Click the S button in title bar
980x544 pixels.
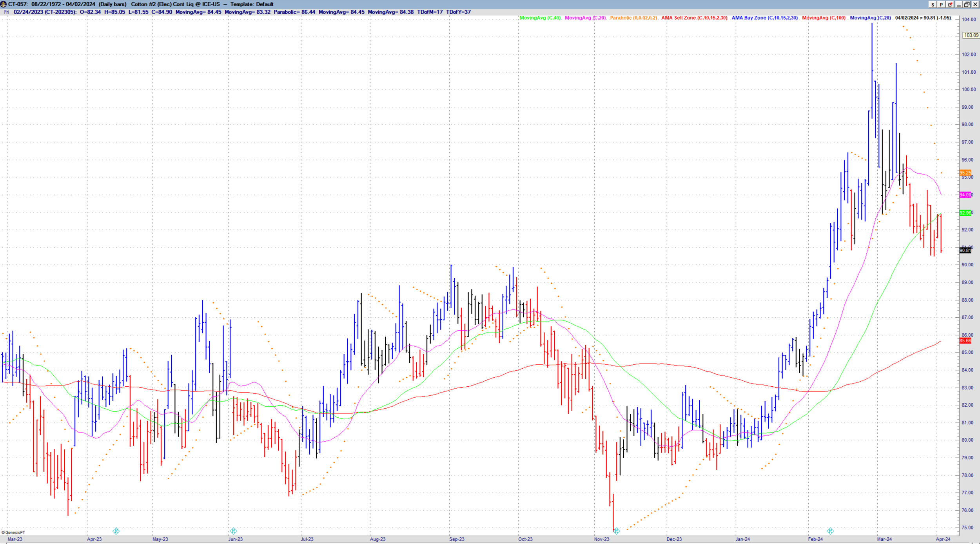tap(933, 4)
